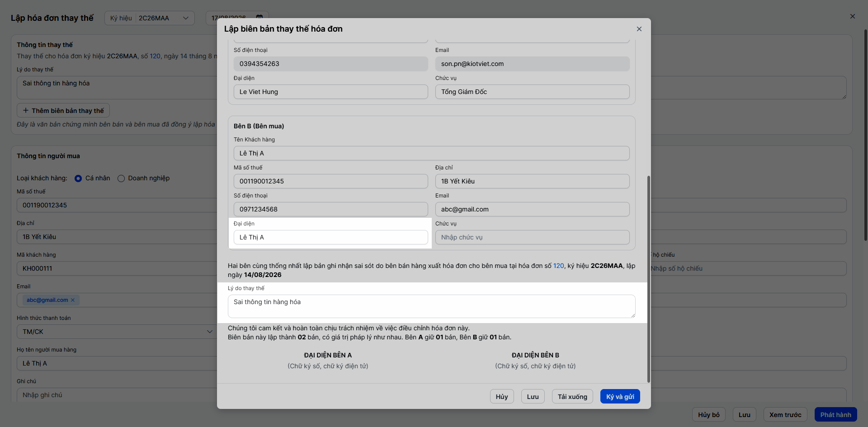
Task: Click the Nhập ghi chú note field
Action: pyautogui.click(x=118, y=395)
